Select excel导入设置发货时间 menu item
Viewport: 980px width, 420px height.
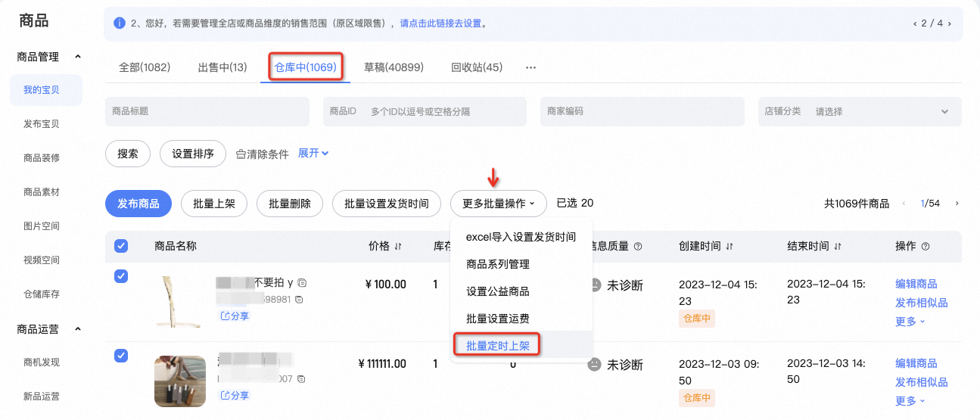tap(521, 237)
